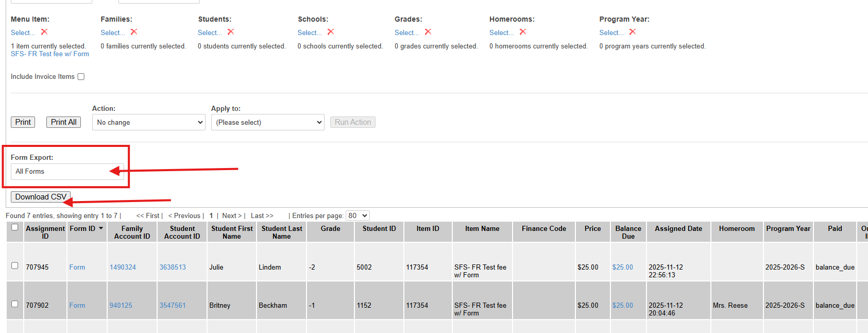Expand the Apply to dropdown

click(x=267, y=122)
